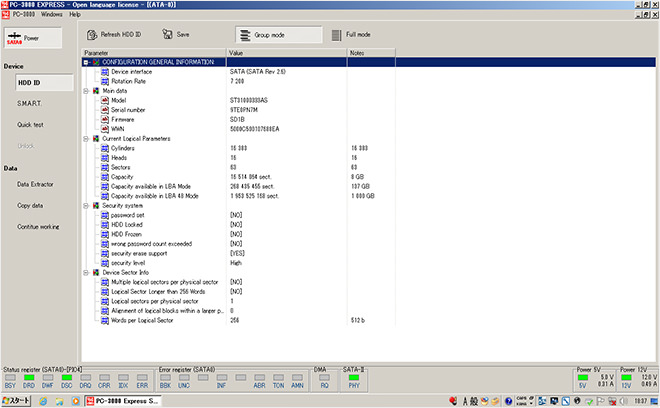
Task: Select the security level row icon
Action: [105, 263]
